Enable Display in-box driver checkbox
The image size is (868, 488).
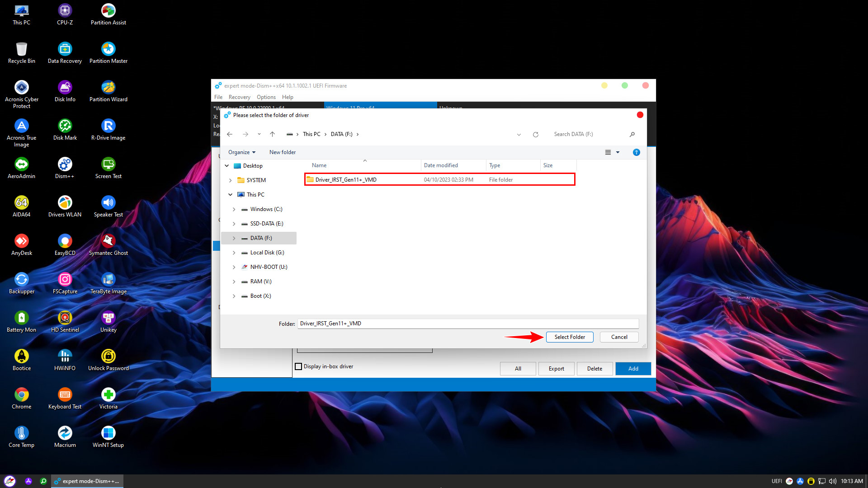[x=298, y=366]
